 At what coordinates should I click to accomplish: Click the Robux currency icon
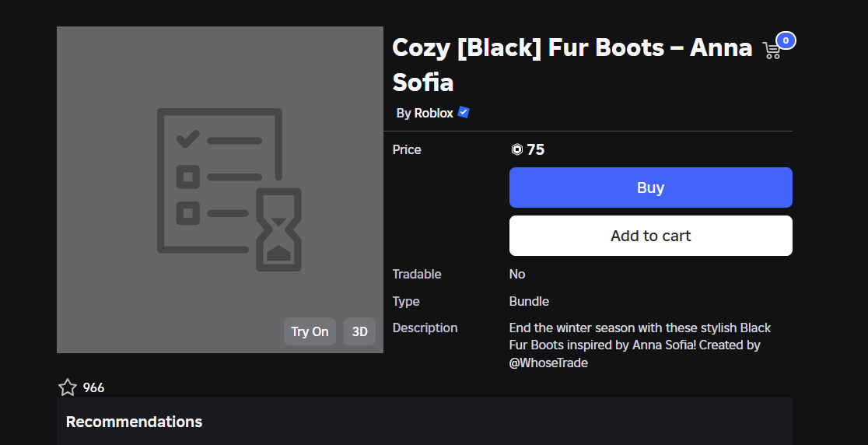pyautogui.click(x=516, y=150)
